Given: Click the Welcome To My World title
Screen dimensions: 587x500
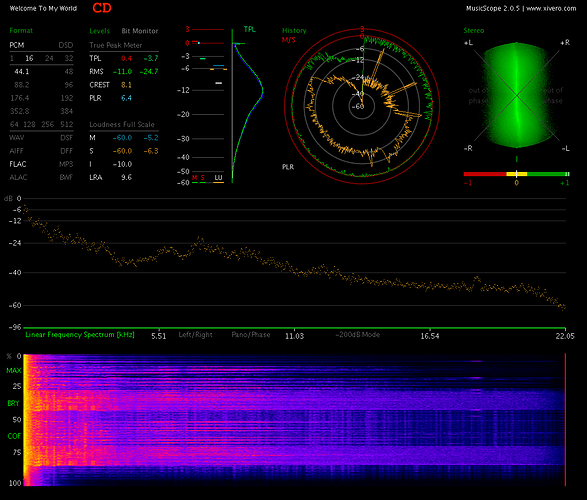Looking at the screenshot, I should tap(43, 8).
